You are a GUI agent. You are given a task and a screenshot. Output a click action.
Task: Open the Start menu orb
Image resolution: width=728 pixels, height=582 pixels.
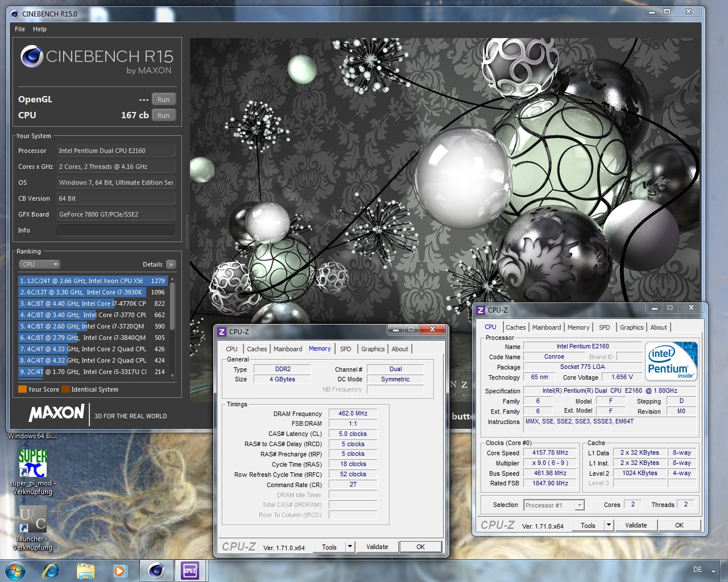[15, 570]
